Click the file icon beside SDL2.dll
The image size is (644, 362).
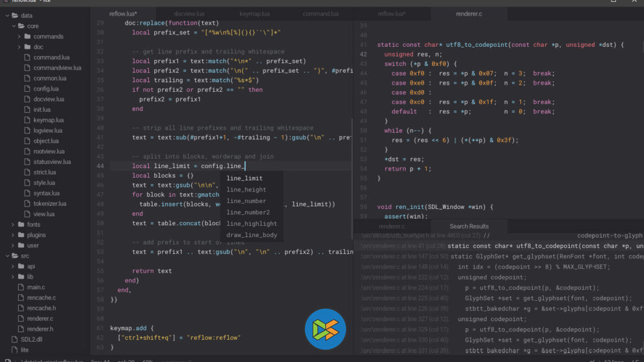coord(15,339)
